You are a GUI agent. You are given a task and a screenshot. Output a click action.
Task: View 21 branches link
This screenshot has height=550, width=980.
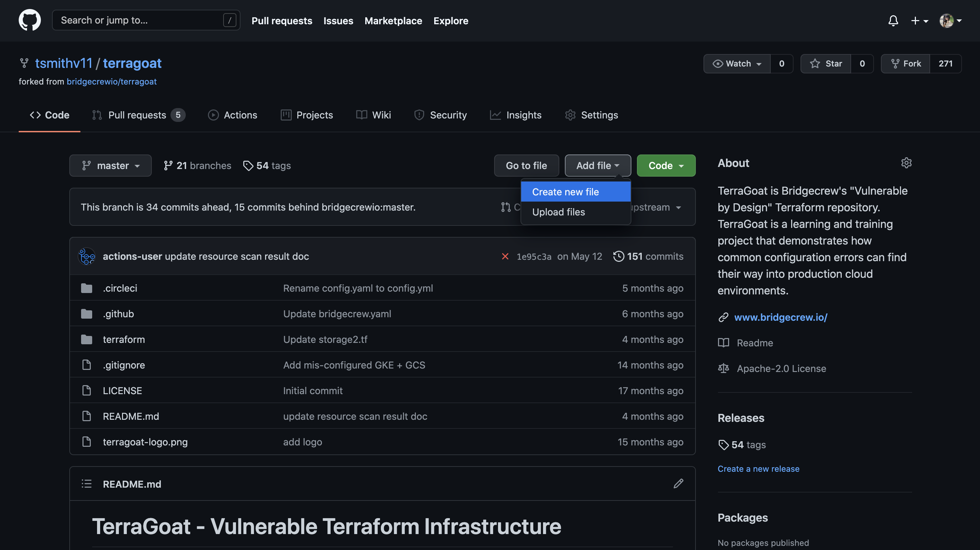pos(197,166)
